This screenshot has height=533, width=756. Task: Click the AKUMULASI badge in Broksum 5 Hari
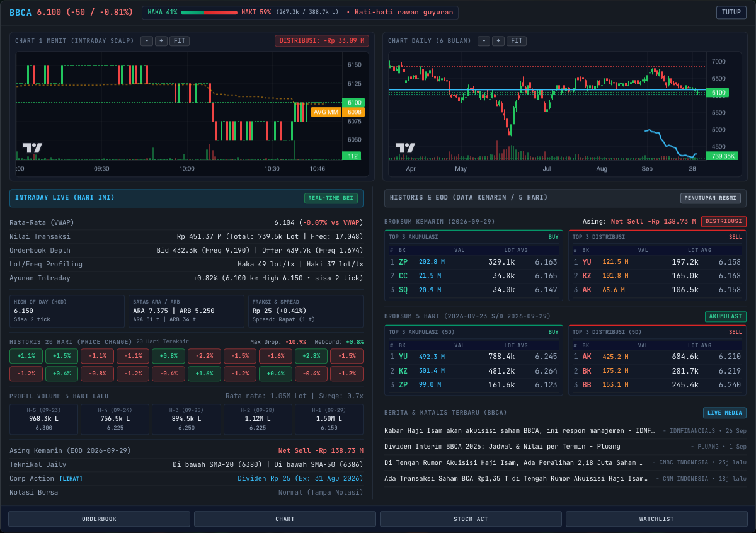726,317
